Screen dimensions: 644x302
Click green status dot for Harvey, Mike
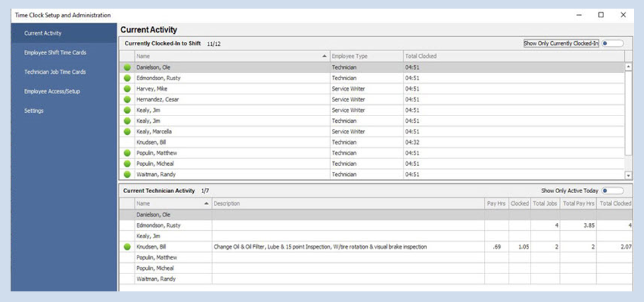(x=127, y=88)
